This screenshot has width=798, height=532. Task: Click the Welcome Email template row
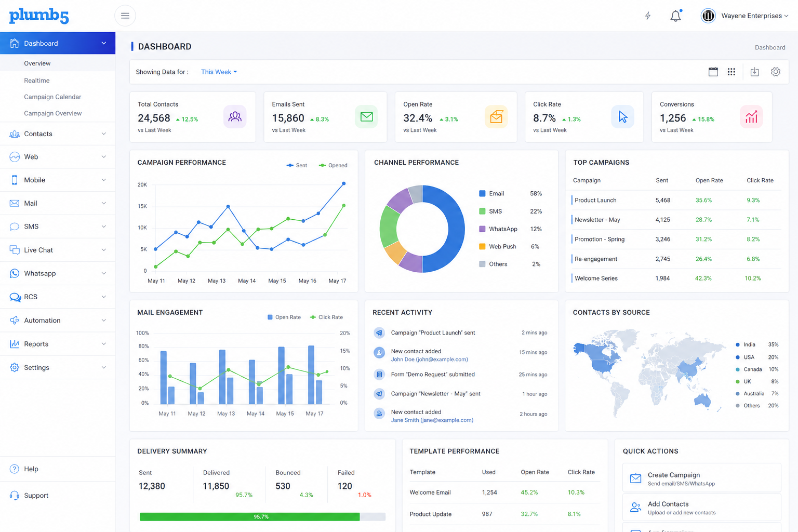click(x=504, y=492)
